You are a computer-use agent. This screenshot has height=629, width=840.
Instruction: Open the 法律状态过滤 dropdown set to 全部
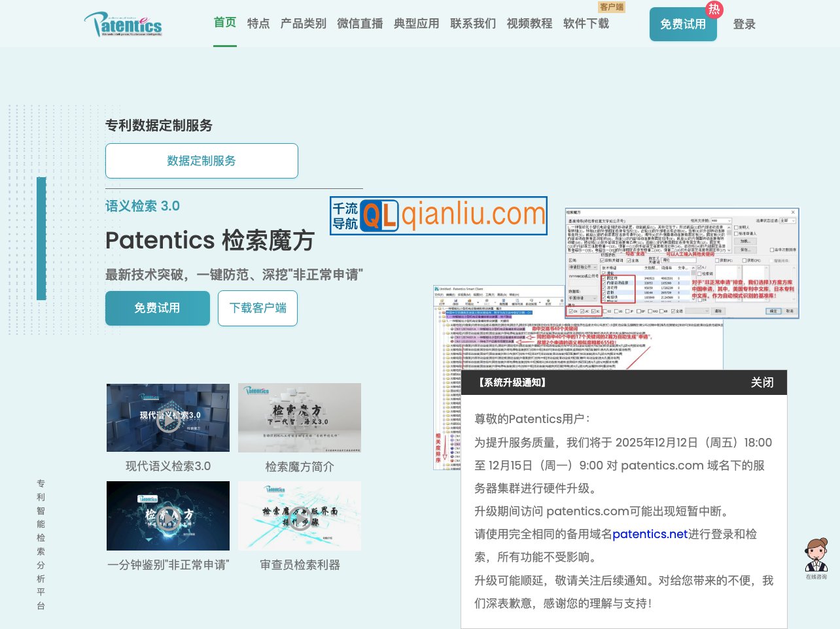[788, 220]
